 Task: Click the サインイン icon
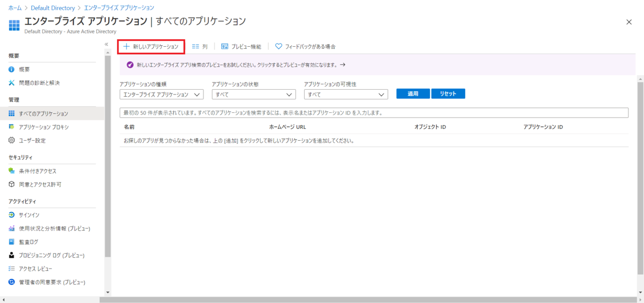click(x=12, y=215)
